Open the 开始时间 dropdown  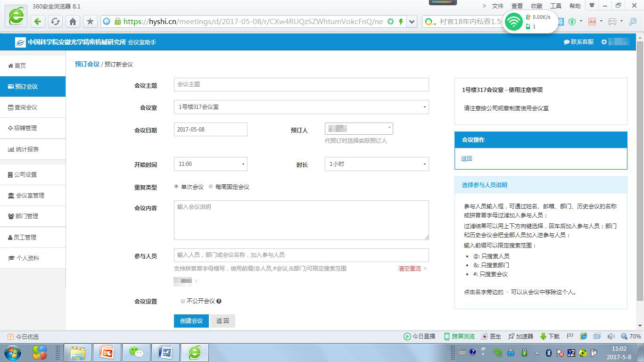click(x=210, y=164)
